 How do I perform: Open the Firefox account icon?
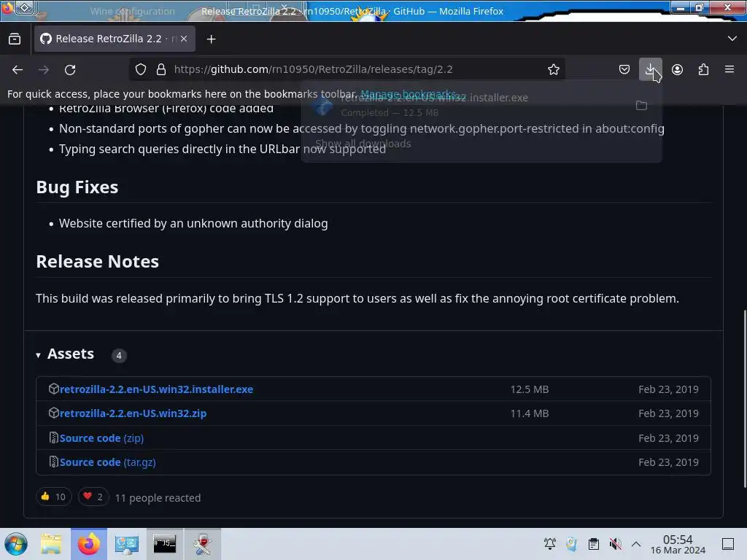(x=677, y=69)
